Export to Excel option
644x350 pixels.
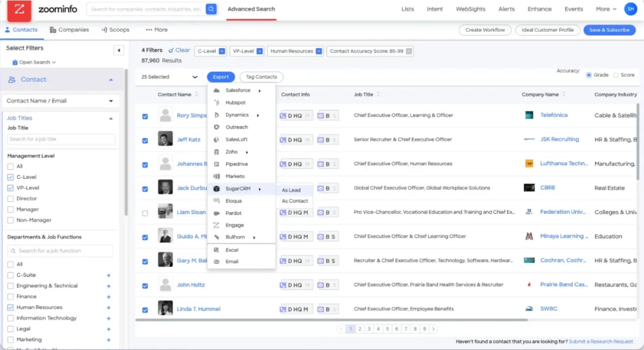tap(241, 250)
